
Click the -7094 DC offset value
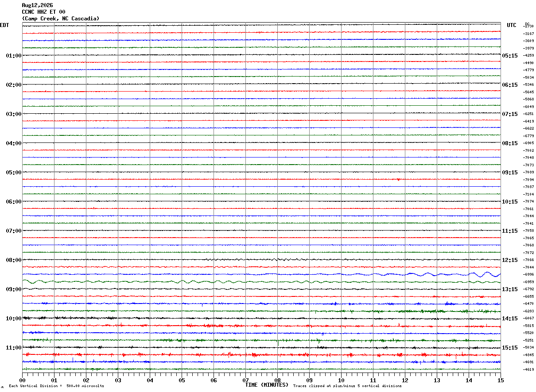point(528,180)
